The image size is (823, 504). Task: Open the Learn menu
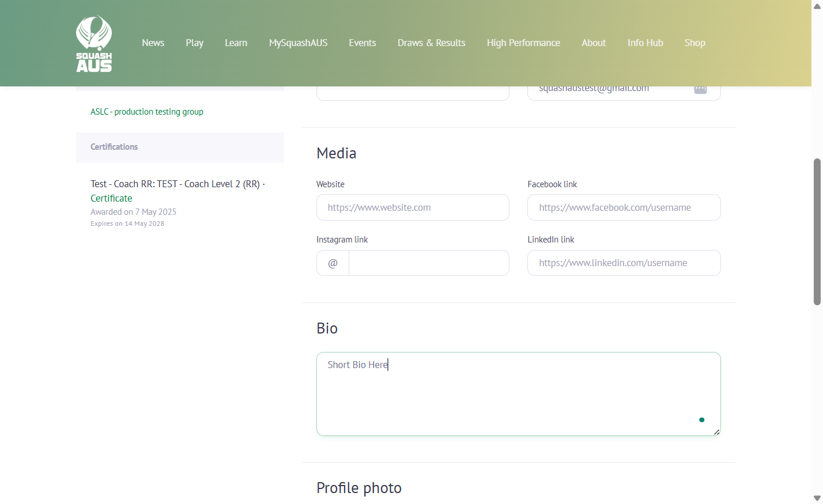pos(236,43)
